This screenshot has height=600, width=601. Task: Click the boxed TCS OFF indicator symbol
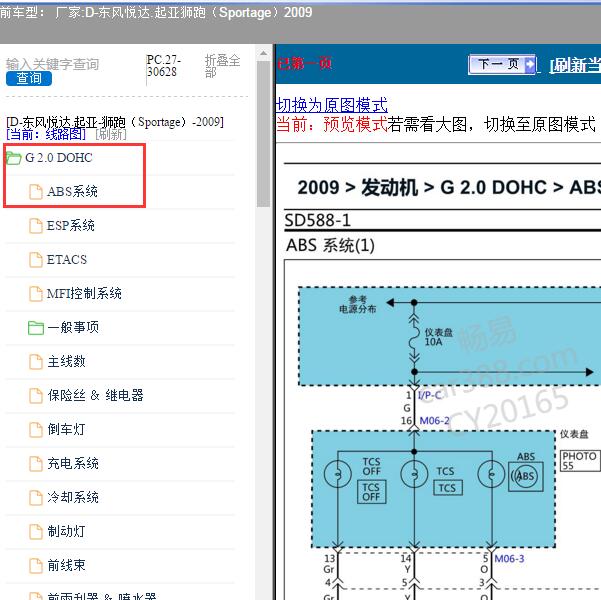(371, 492)
